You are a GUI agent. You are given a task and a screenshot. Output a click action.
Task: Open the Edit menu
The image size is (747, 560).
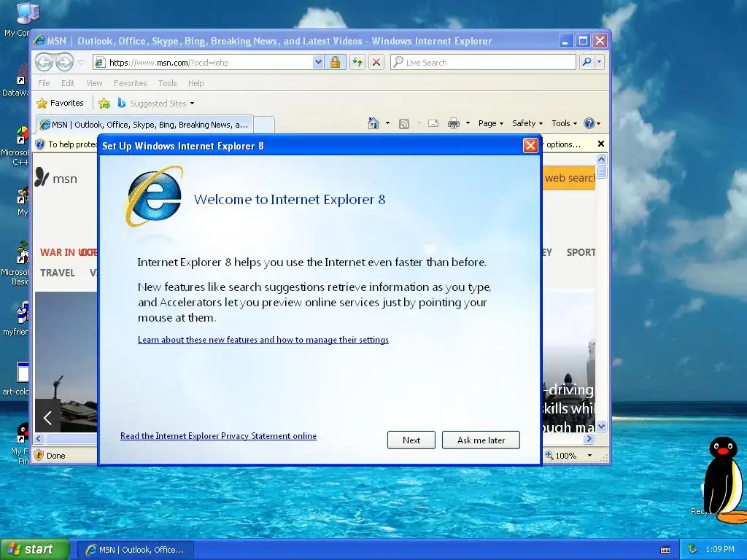coord(68,83)
